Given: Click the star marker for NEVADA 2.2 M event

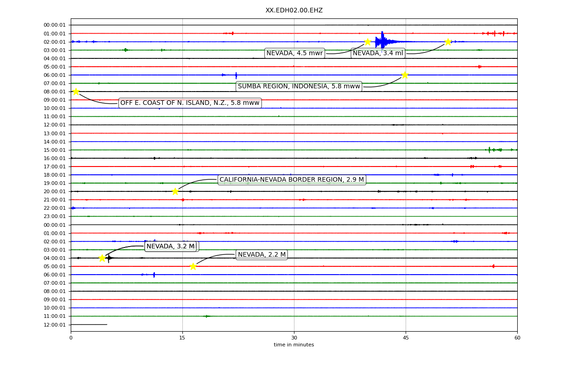Looking at the screenshot, I should (x=193, y=266).
